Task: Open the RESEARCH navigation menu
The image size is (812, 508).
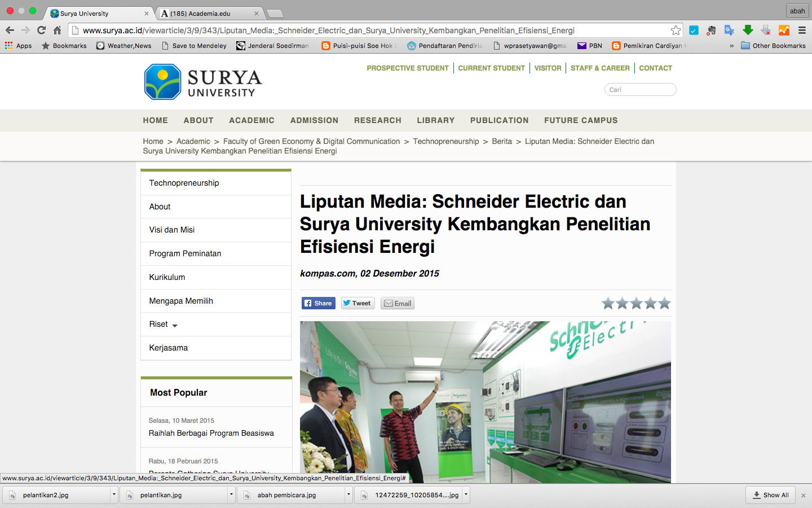Action: tap(377, 120)
